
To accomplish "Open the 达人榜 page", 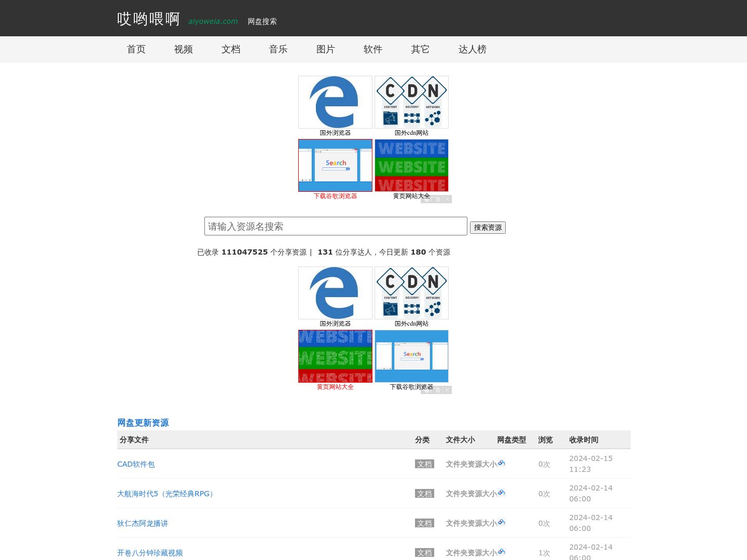I will click(472, 49).
